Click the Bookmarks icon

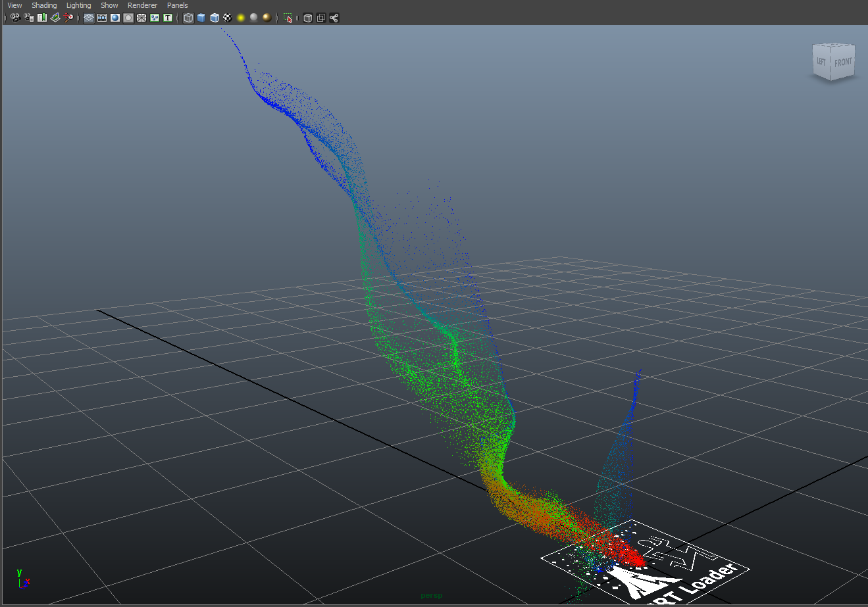pos(42,18)
